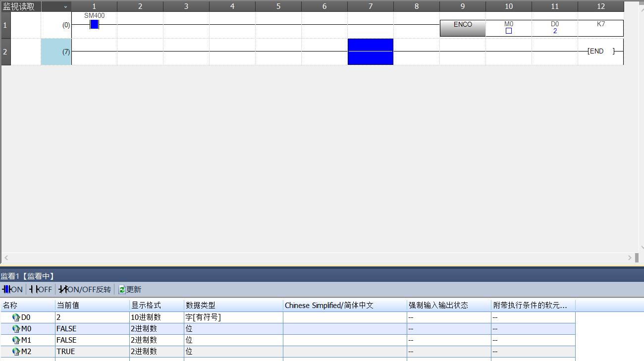This screenshot has height=361, width=644.
Task: Click the ENCO instruction block
Action: point(462,28)
